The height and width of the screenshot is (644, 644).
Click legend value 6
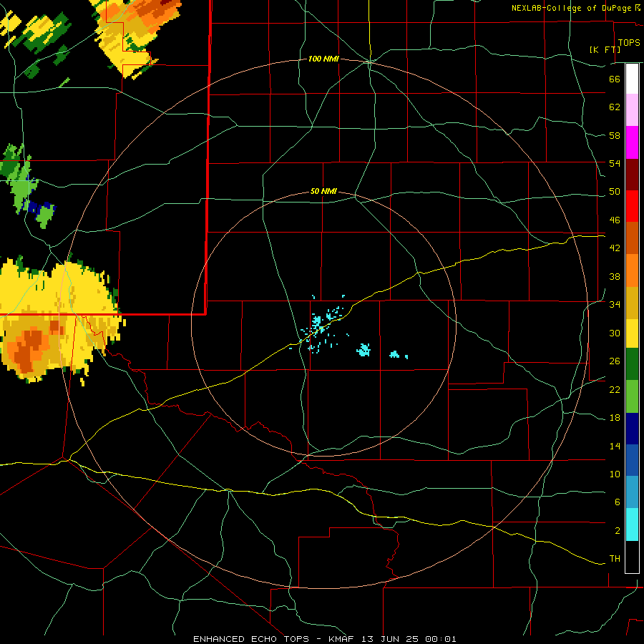[x=617, y=502]
